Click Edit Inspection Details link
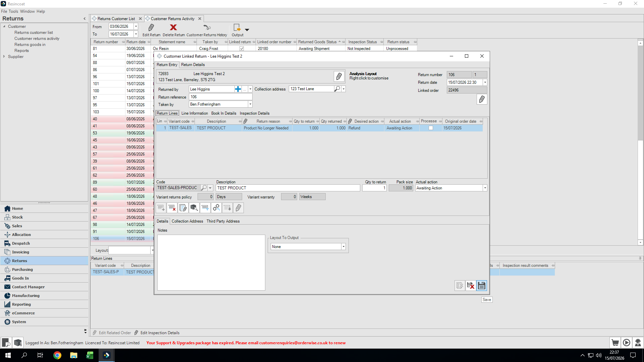This screenshot has height=362, width=644. click(x=160, y=333)
